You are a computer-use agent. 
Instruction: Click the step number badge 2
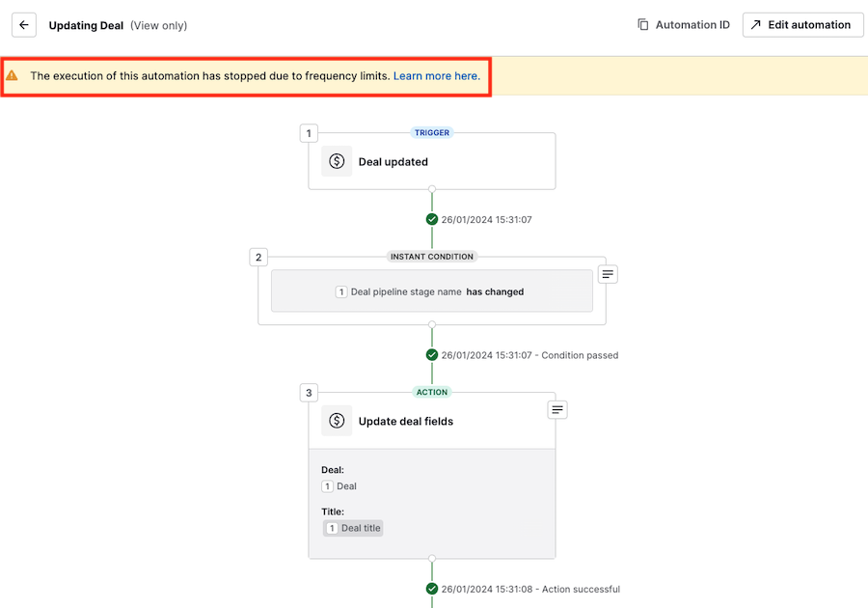[258, 257]
